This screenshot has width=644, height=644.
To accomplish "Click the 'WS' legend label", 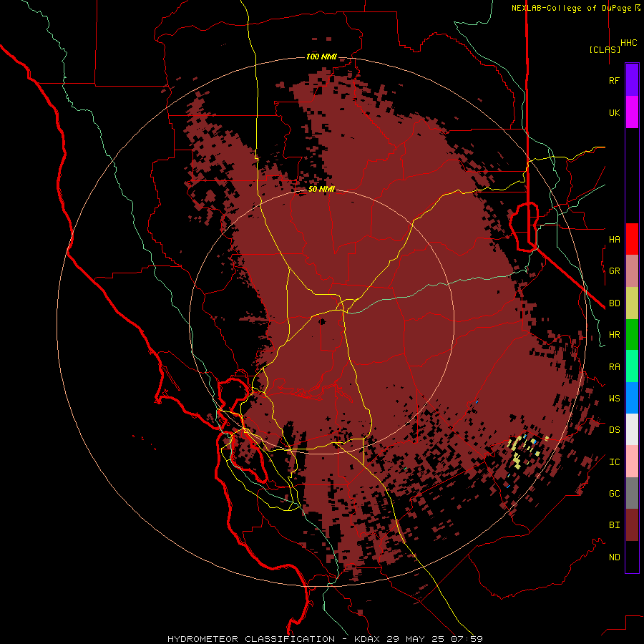I will [614, 399].
